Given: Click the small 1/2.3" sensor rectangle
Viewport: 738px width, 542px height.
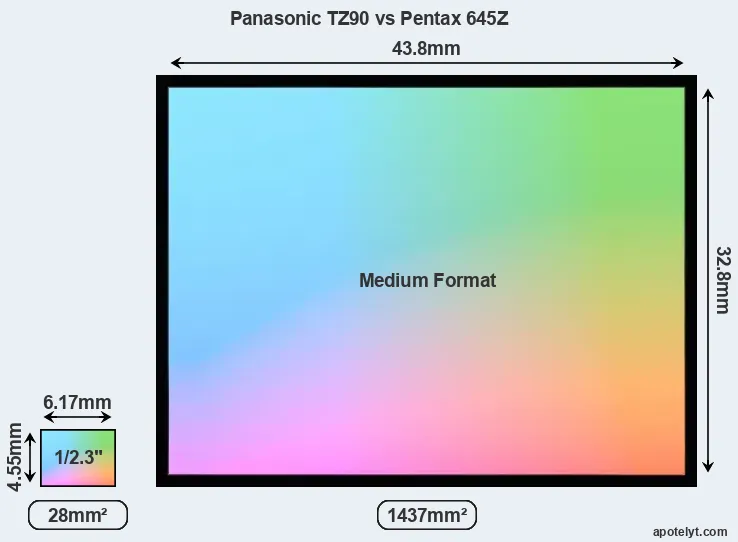Looking at the screenshot, I should tap(78, 457).
